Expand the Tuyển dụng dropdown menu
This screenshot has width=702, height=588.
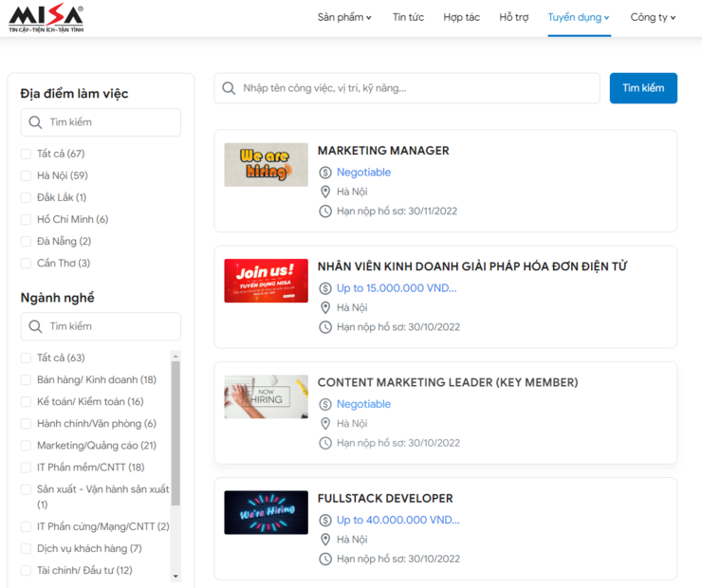579,17
